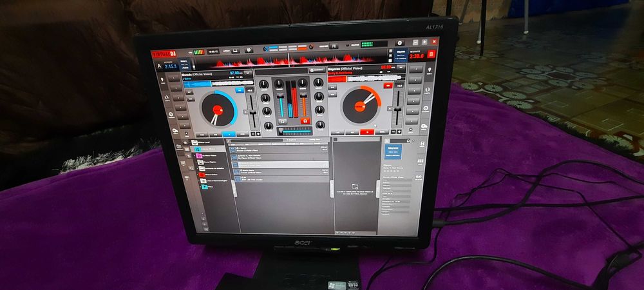This screenshot has height=290, width=644.
Task: Select deck B red letter button
Action: pyautogui.click(x=431, y=54)
